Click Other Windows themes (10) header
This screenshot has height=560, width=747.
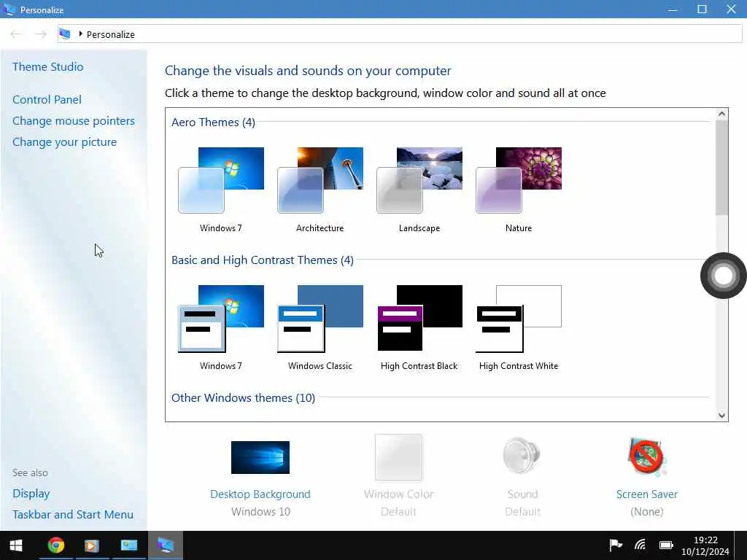click(x=243, y=397)
